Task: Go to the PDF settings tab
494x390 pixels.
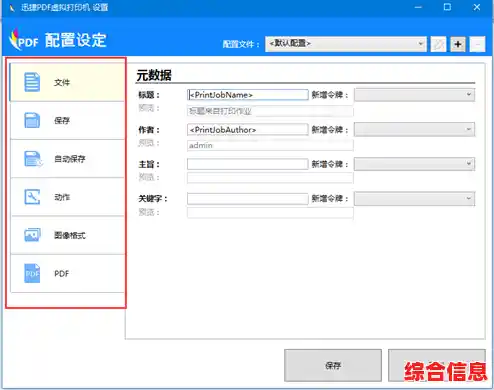Action: click(67, 273)
